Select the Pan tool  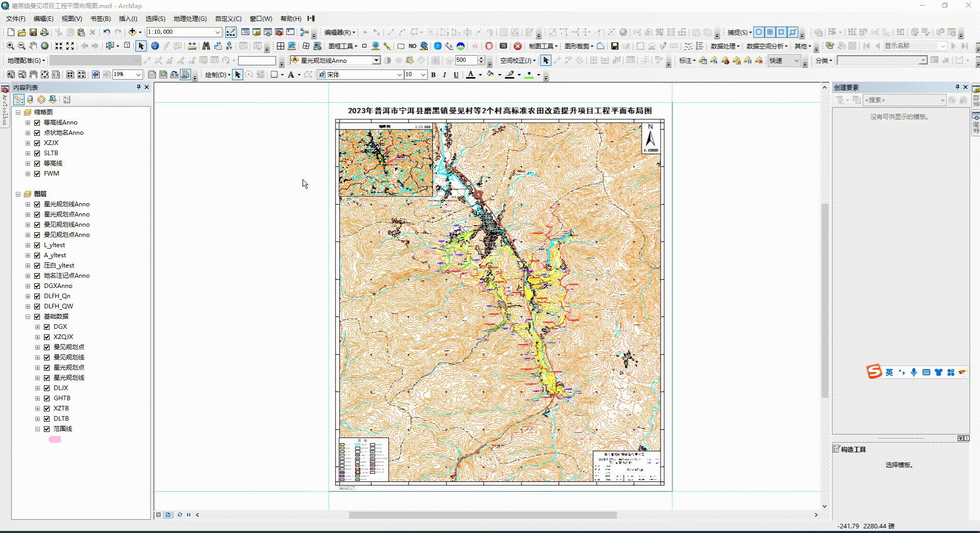click(x=33, y=45)
